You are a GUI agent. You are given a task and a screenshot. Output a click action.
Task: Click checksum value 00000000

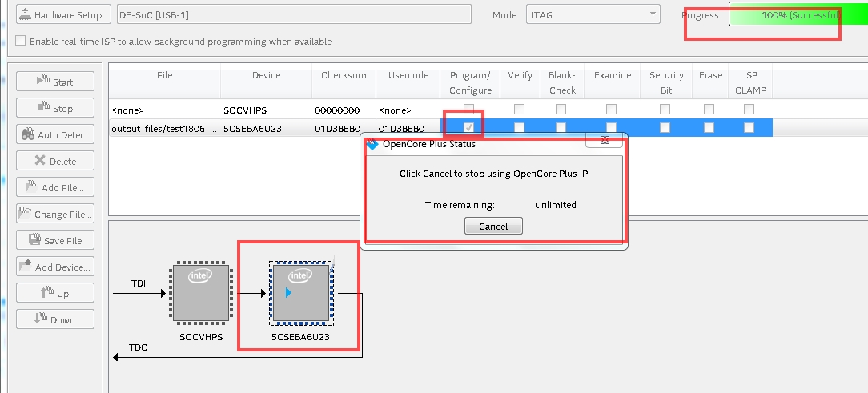(337, 110)
